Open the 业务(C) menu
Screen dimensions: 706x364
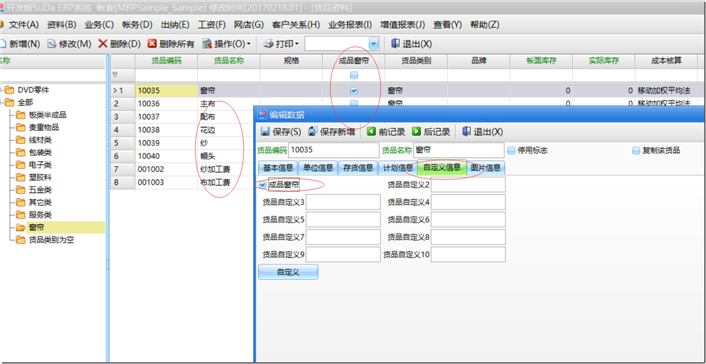99,25
